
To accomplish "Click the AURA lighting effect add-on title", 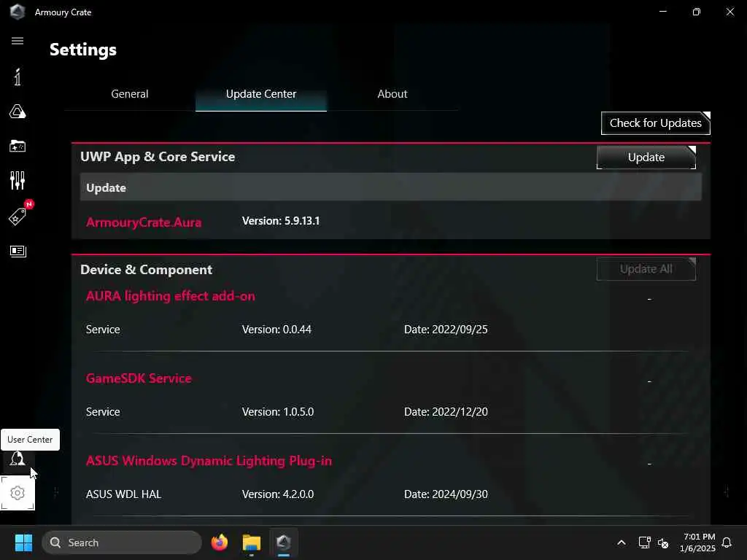I will [x=171, y=296].
